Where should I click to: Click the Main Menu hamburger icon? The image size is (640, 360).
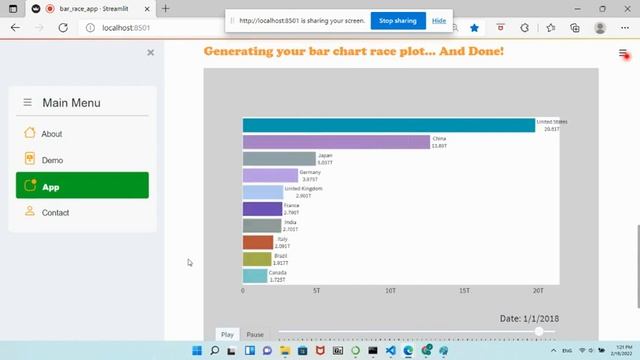coord(27,102)
